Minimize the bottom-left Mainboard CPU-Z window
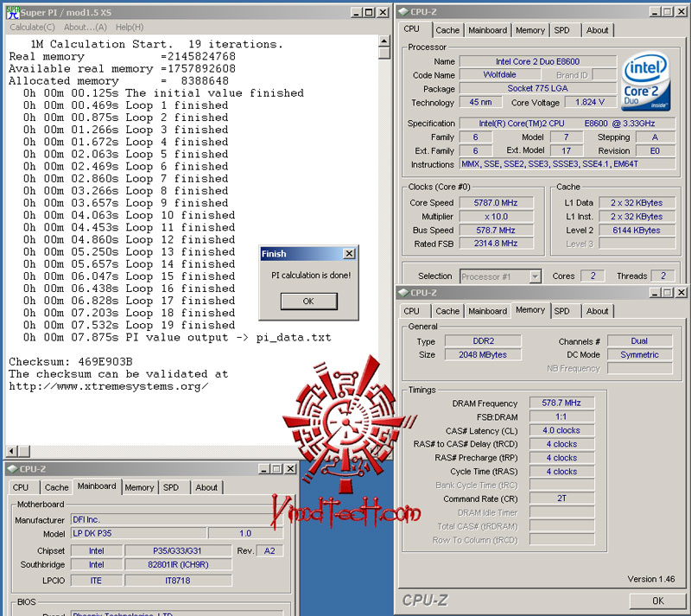 coord(264,469)
